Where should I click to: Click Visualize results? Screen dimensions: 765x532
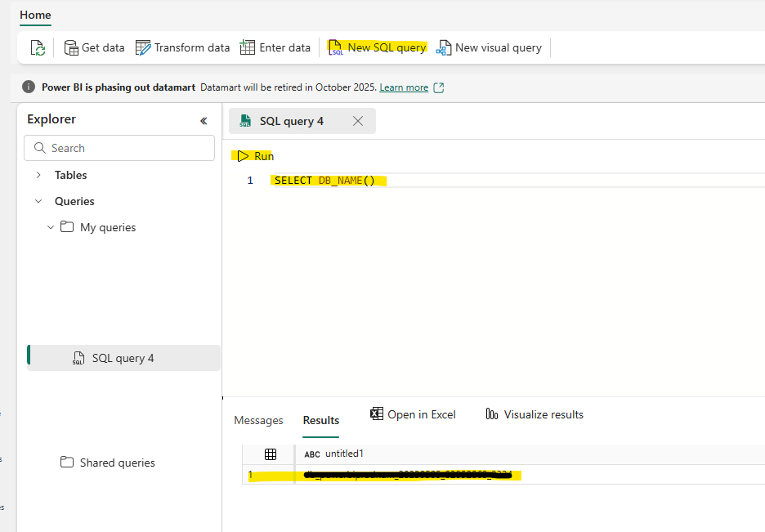pyautogui.click(x=535, y=414)
